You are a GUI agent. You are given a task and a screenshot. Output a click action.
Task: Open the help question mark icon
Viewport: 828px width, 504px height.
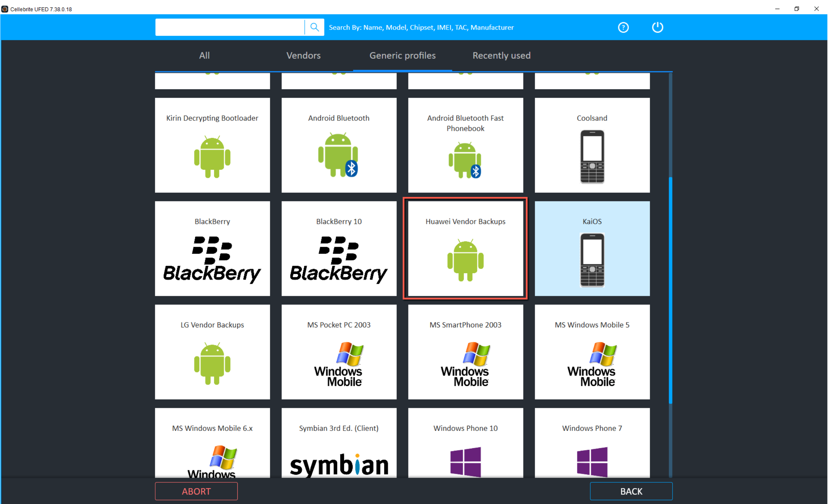click(x=623, y=27)
